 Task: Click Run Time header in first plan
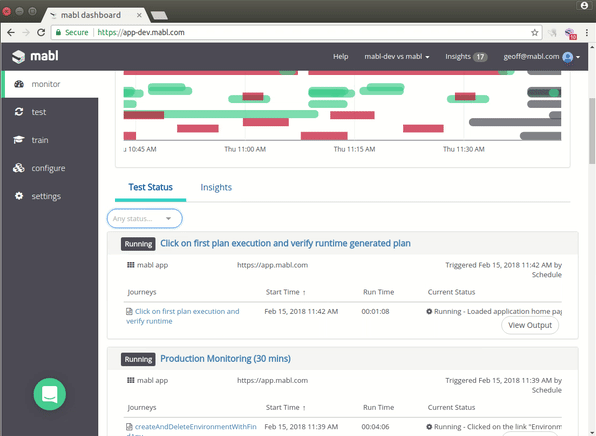point(378,292)
